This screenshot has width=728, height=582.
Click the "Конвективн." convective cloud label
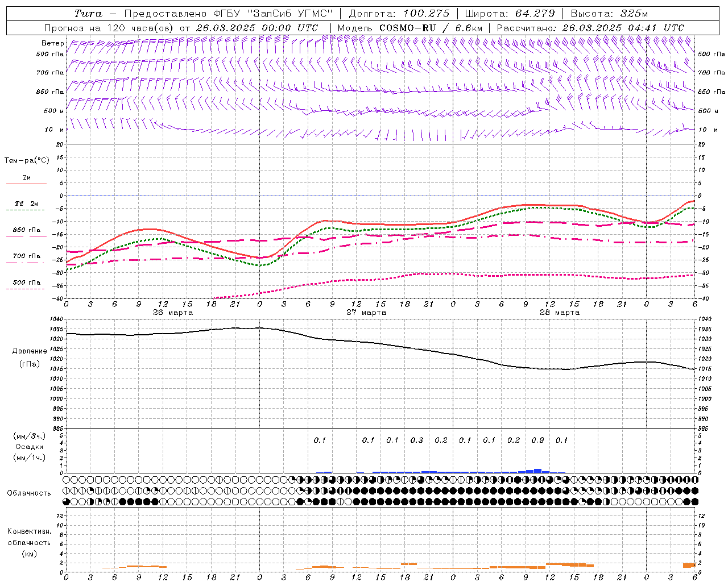click(29, 531)
